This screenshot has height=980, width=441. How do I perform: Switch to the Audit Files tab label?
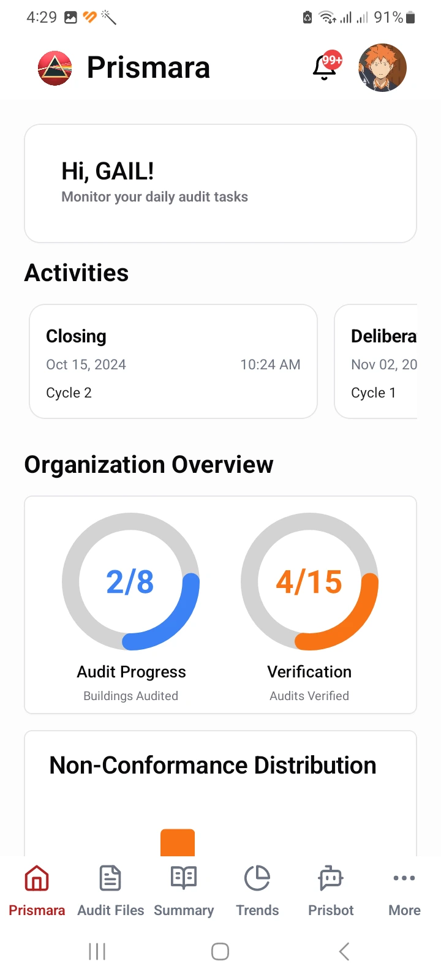[110, 910]
